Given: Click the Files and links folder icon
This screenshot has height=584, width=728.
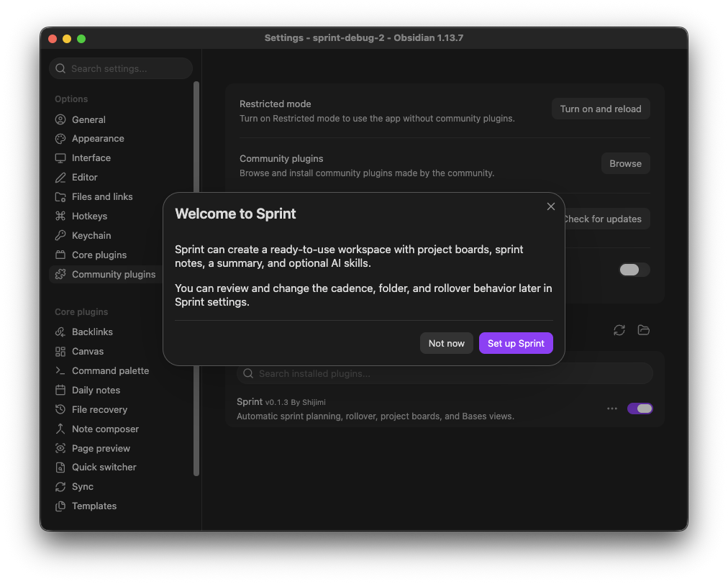Looking at the screenshot, I should [60, 197].
